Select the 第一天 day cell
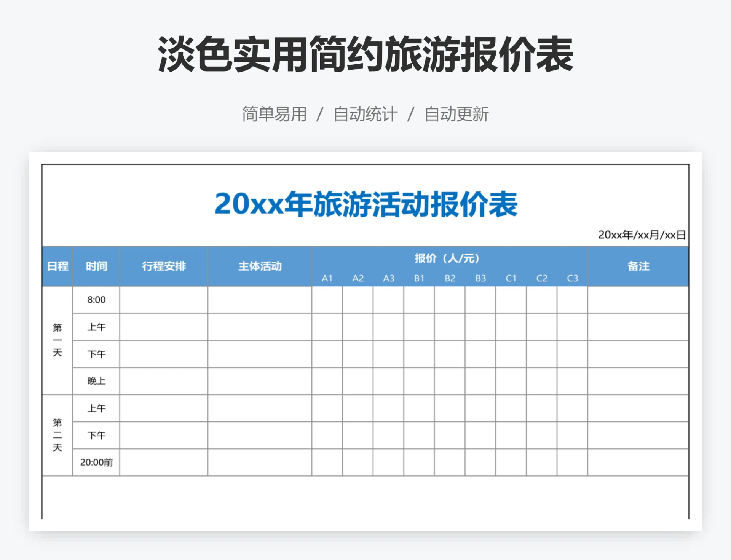 click(x=57, y=340)
